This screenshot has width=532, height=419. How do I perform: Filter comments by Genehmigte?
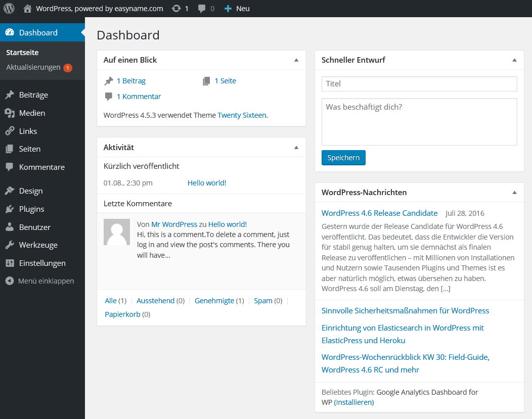pyautogui.click(x=214, y=301)
